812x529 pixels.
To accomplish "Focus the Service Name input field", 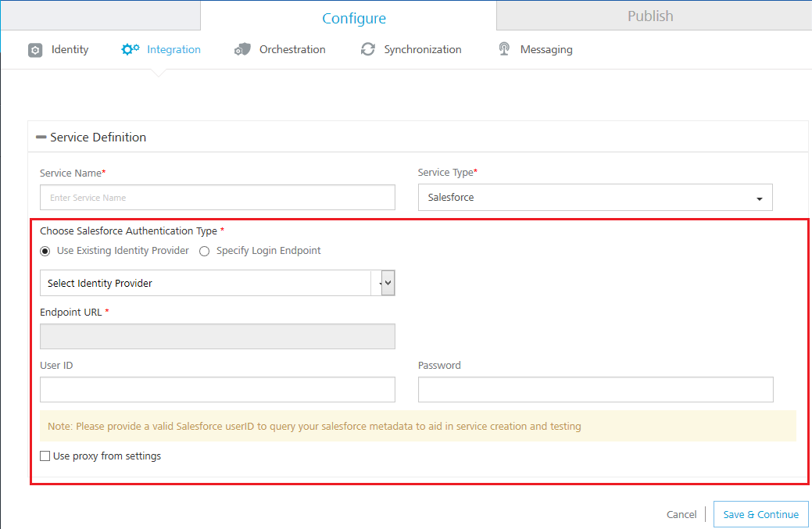I will pyautogui.click(x=217, y=197).
